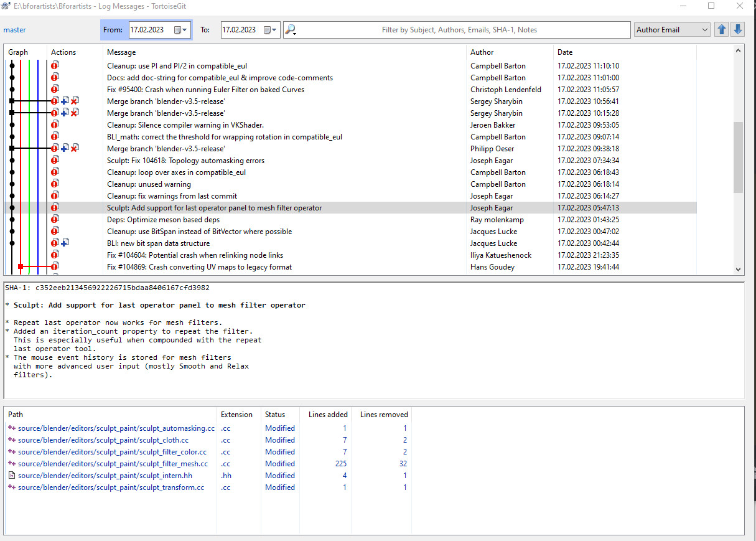This screenshot has height=541, width=756.
Task: Click file icon of sculpt_filter_mesh.cc
Action: click(x=12, y=464)
